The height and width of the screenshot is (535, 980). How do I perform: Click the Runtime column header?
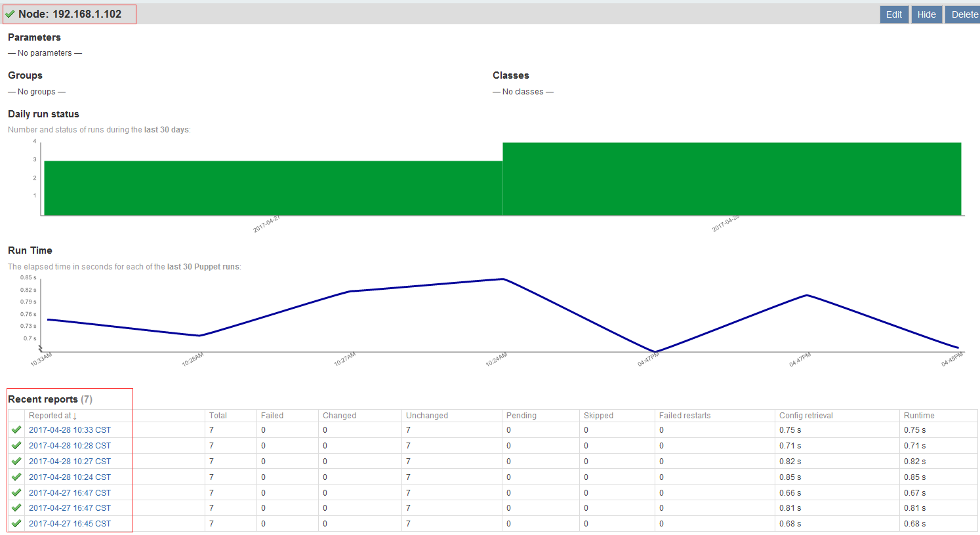pos(918,416)
